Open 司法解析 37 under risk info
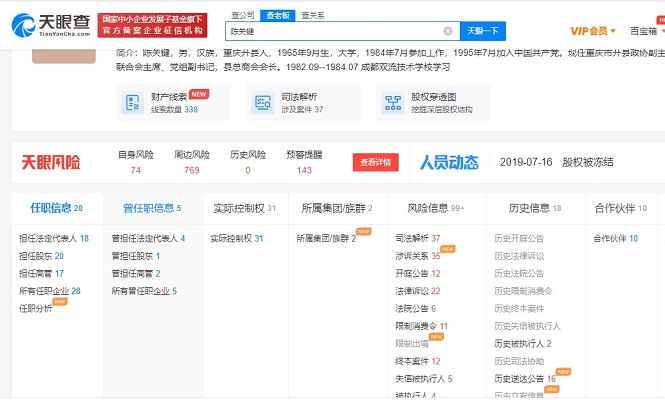The image size is (665, 400). point(417,239)
